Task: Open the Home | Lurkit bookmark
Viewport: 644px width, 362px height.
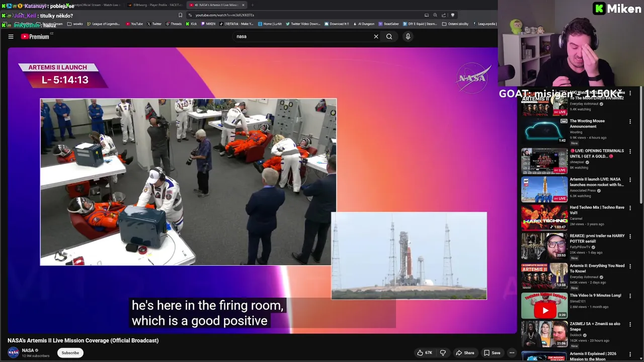Action: coord(270,24)
